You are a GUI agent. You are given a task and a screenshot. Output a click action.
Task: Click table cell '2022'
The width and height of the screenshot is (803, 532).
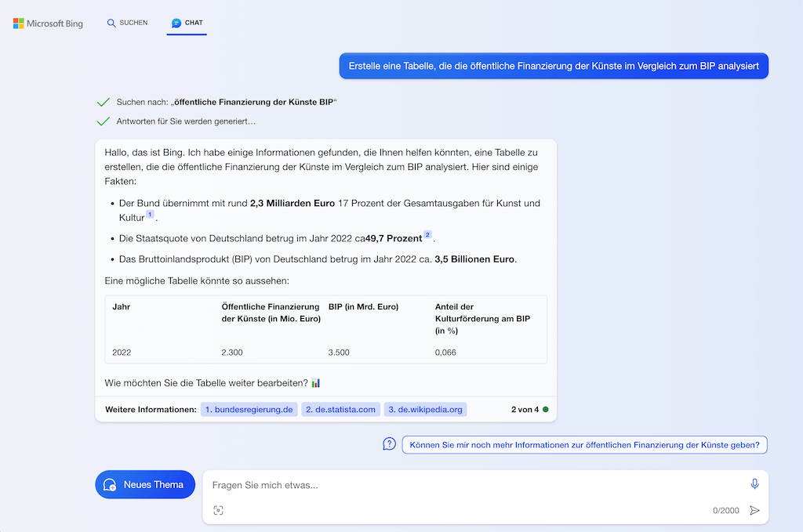[122, 353]
